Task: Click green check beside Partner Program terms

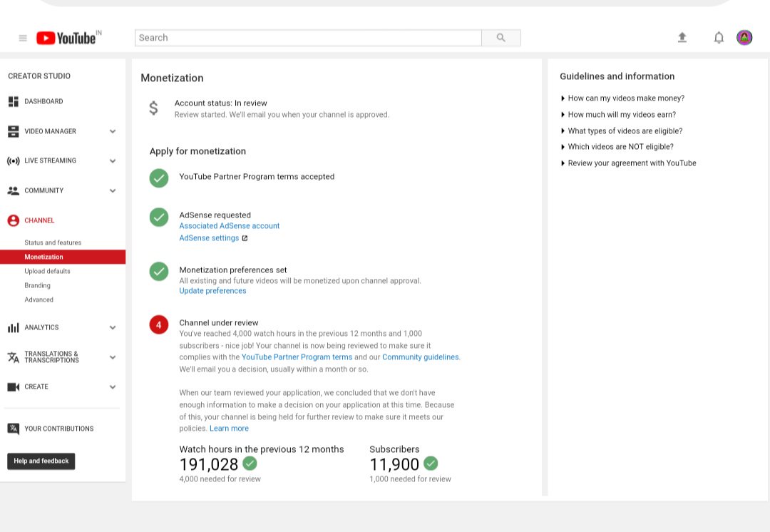Action: (158, 178)
